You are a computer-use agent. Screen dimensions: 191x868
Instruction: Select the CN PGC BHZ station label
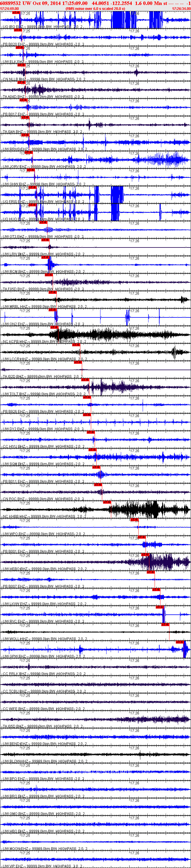click(43, 499)
